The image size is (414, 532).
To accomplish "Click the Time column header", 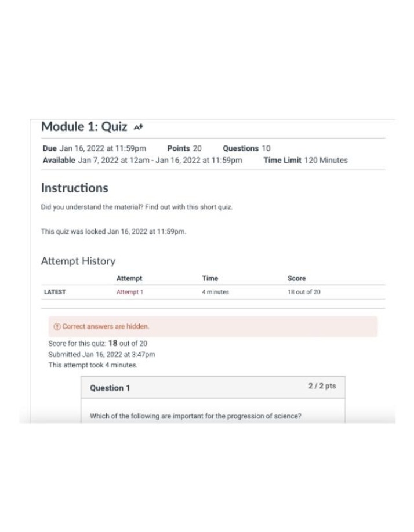I will click(x=210, y=278).
